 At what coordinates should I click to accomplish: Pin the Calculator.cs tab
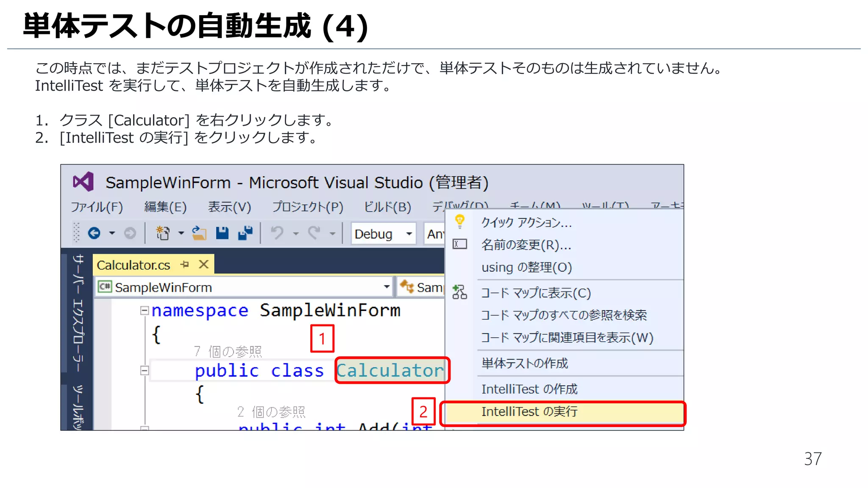coord(184,264)
